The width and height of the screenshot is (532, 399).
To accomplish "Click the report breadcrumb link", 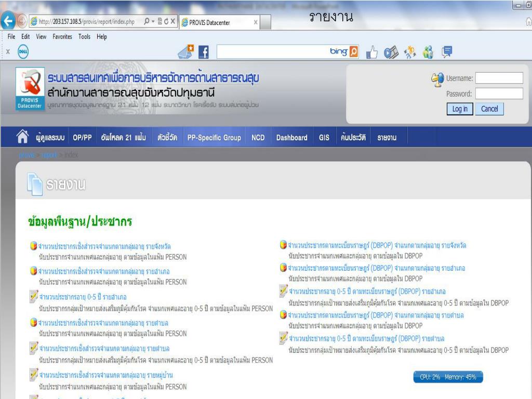I will pyautogui.click(x=49, y=155).
